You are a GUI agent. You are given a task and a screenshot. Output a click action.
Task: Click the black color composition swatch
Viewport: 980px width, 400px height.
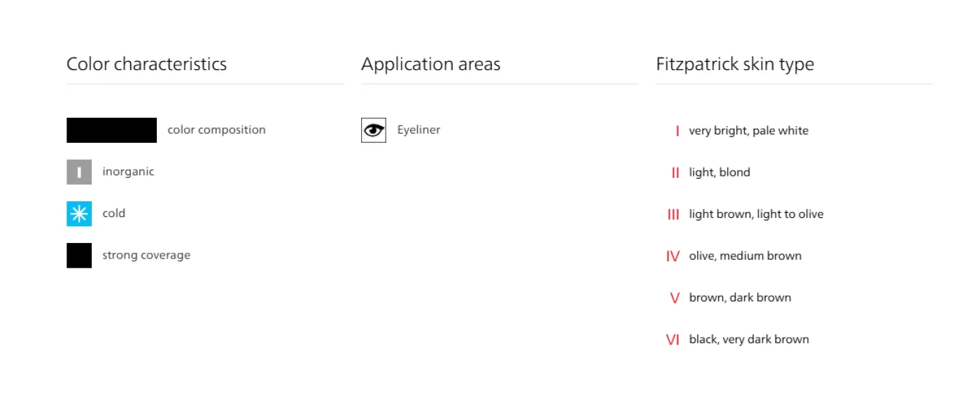click(x=112, y=130)
